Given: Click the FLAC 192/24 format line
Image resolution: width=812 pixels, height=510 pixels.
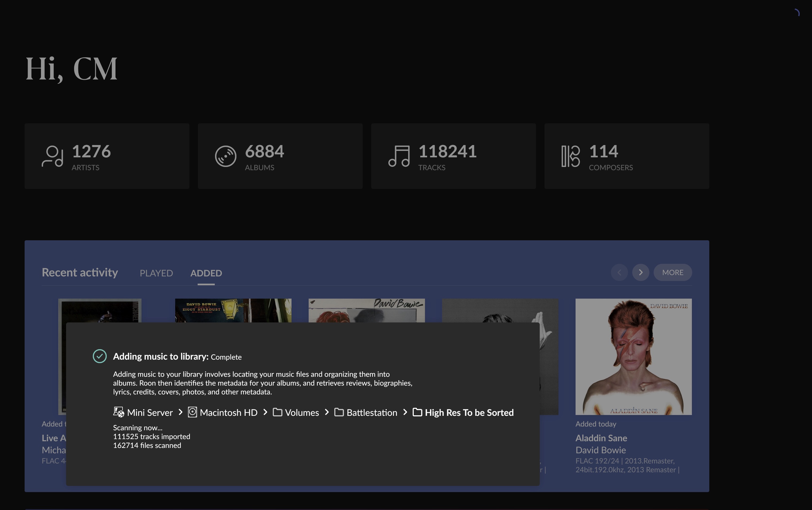Looking at the screenshot, I should point(627,465).
